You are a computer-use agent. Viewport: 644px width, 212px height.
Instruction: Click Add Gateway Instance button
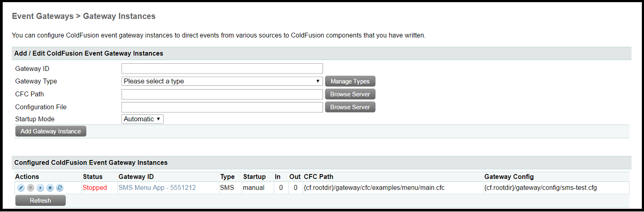pos(50,131)
